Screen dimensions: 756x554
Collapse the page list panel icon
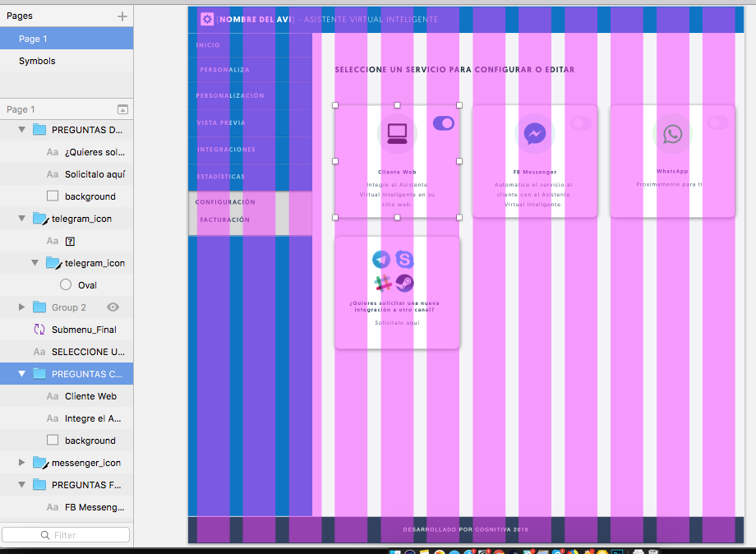tap(123, 109)
